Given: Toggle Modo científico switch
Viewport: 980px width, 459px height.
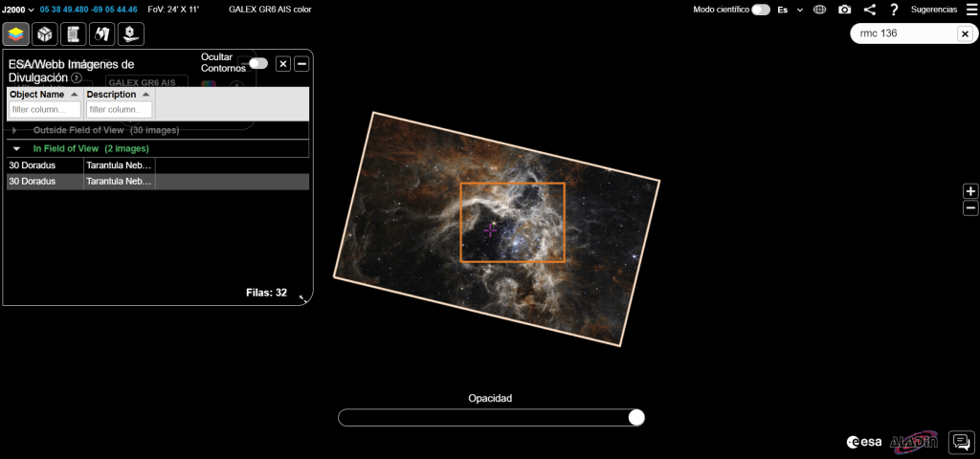Looking at the screenshot, I should tap(761, 10).
